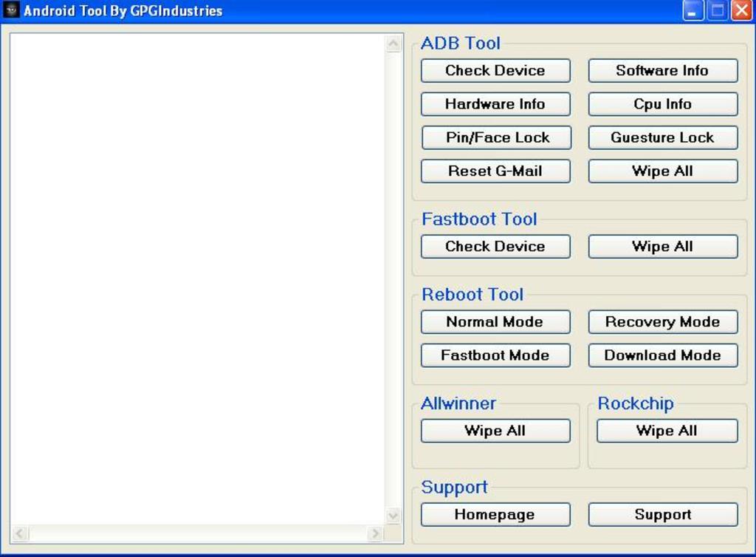Click the log panel scroll down arrow
The height and width of the screenshot is (557, 756).
point(394,516)
